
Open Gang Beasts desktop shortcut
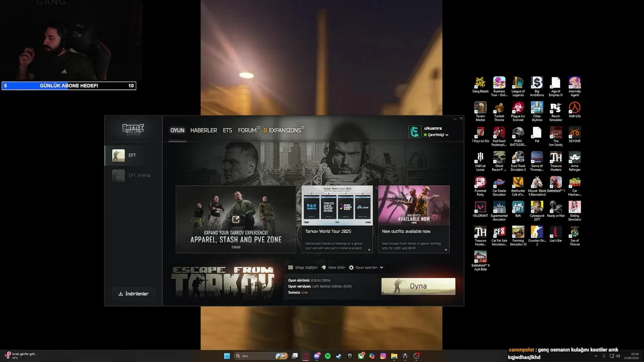[480, 85]
